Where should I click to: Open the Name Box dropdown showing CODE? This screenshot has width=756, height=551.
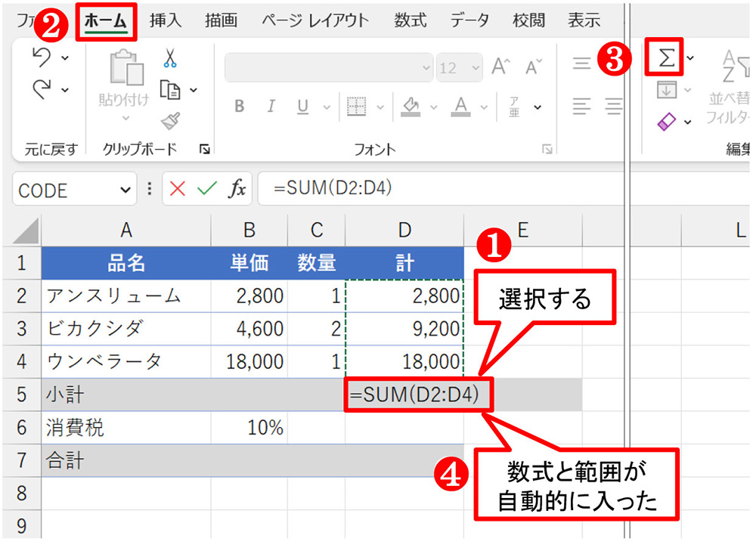[125, 190]
